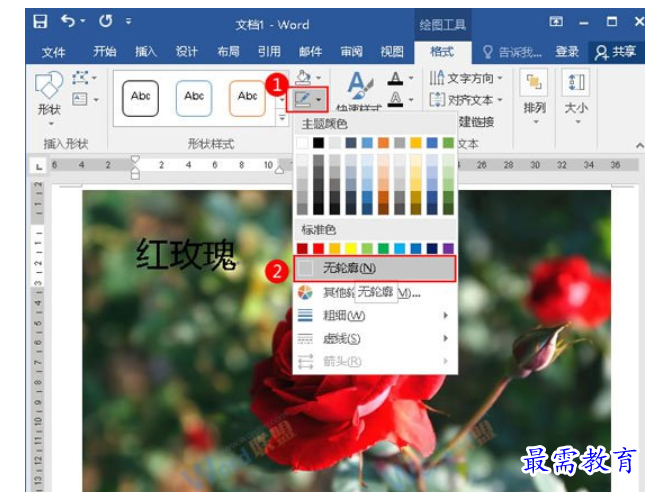Click the first line indent marker

coord(135,159)
